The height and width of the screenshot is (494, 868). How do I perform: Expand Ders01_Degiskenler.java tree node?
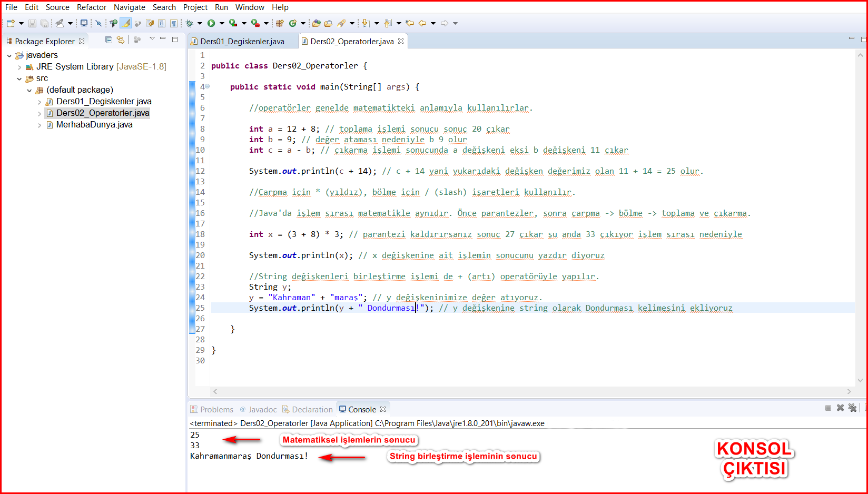(x=40, y=102)
